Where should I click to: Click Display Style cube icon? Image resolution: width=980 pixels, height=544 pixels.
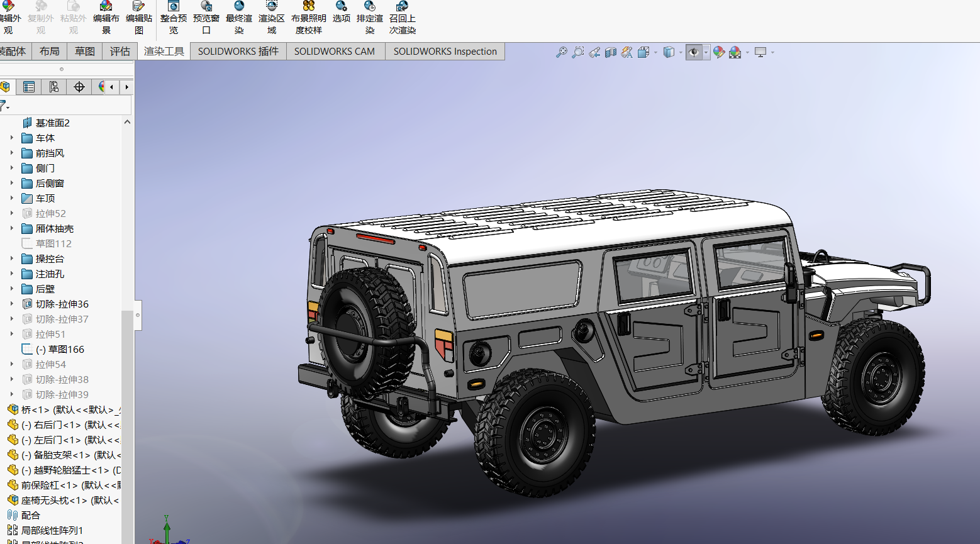click(669, 52)
